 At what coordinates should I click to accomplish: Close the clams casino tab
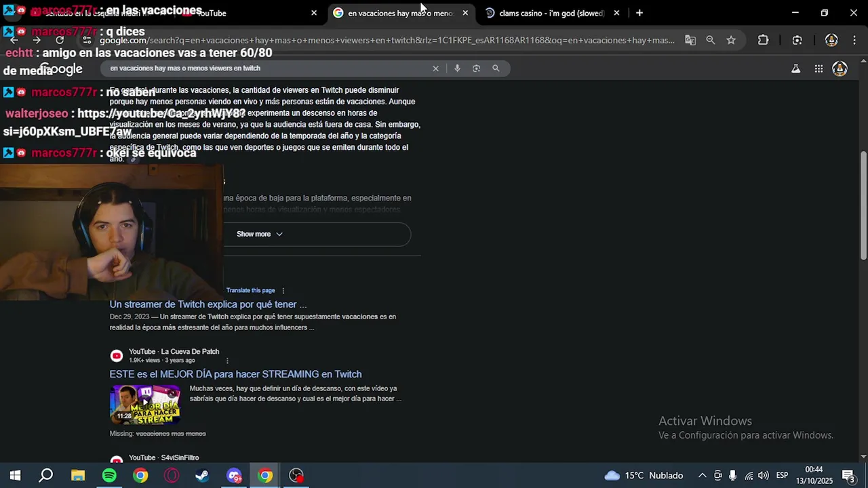(x=616, y=13)
